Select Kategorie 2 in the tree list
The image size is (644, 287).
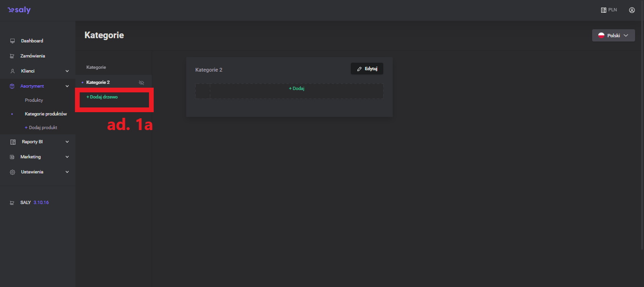pos(98,82)
